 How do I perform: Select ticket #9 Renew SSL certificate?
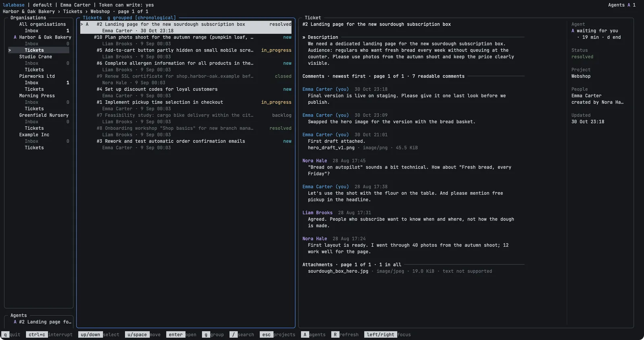[186, 79]
